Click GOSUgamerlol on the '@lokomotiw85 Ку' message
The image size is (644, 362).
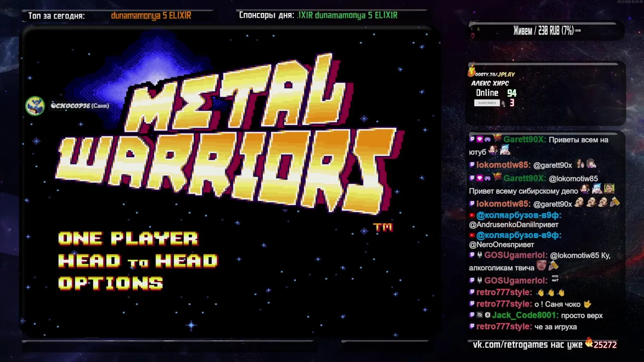pos(516,255)
